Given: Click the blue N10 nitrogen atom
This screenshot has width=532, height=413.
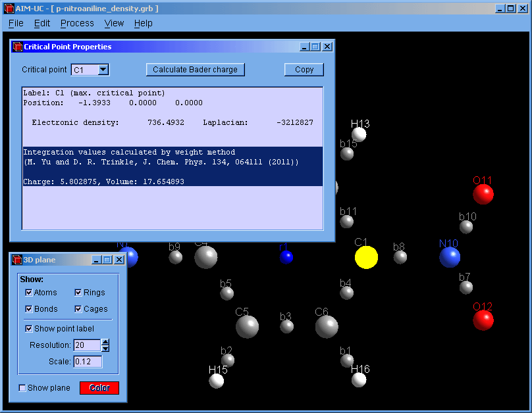Looking at the screenshot, I should (x=450, y=257).
